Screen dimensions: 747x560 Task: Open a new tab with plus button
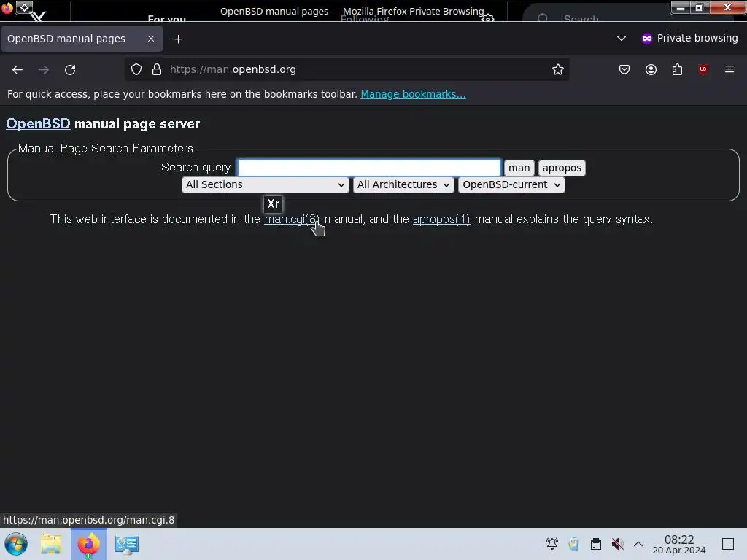point(178,39)
